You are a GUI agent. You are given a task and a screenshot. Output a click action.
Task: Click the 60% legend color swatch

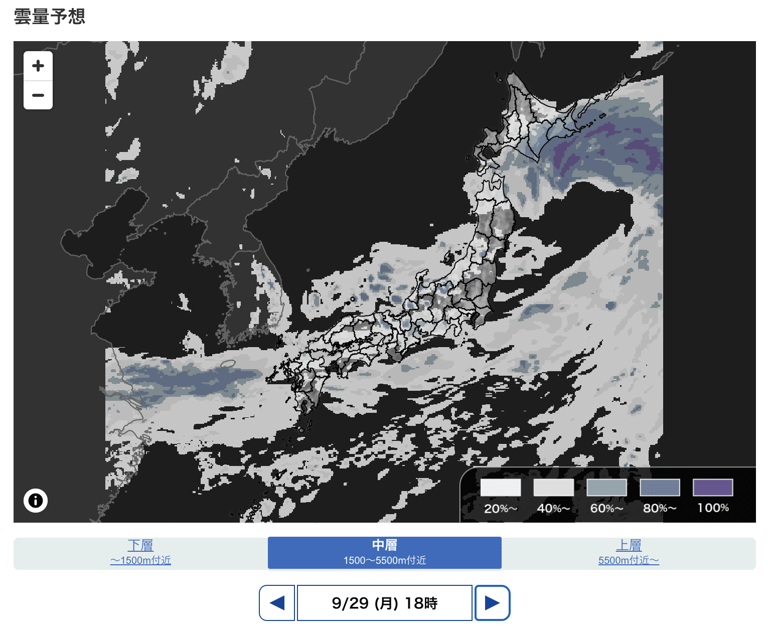point(606,488)
